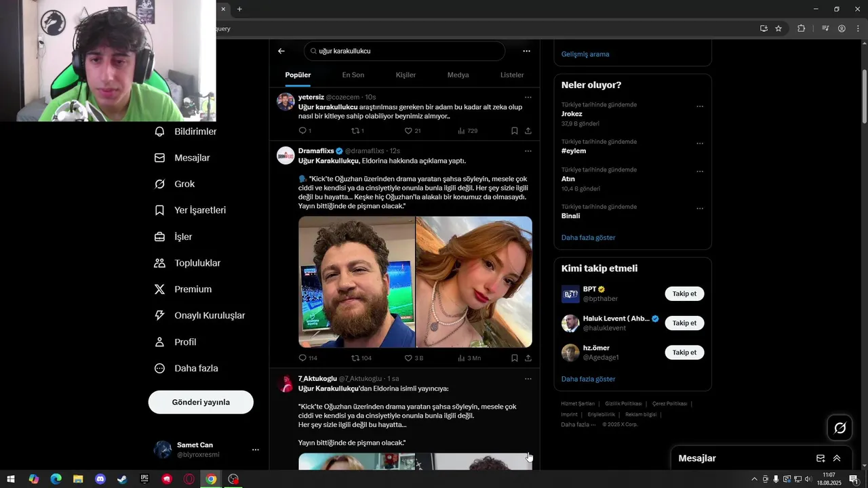The width and height of the screenshot is (868, 488).
Task: Open the floating Grok button
Action: (x=840, y=428)
